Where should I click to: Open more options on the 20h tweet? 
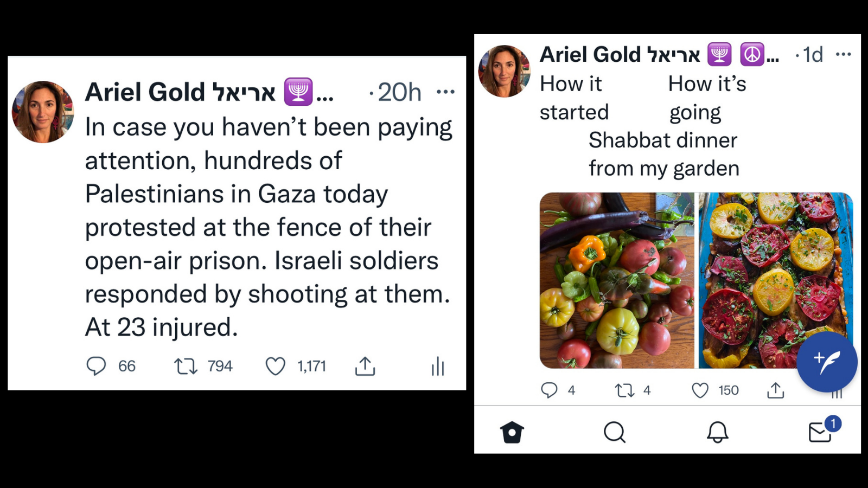click(x=445, y=92)
